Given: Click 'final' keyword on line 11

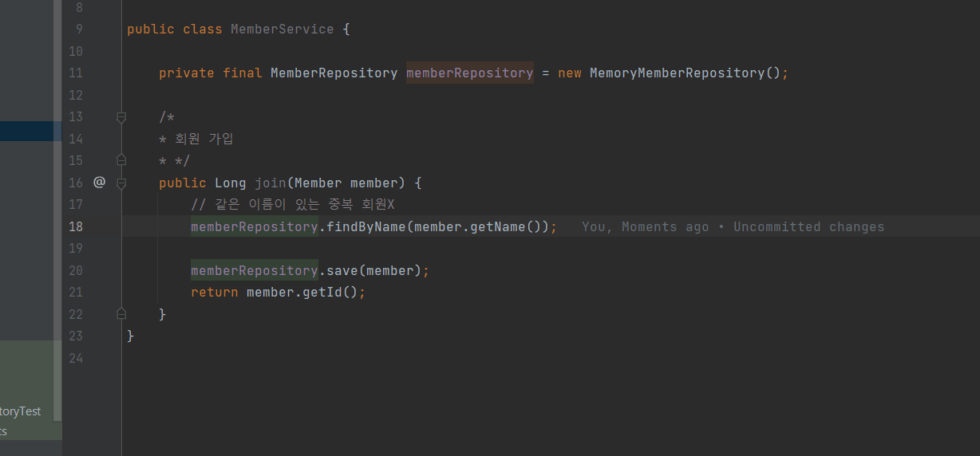Looking at the screenshot, I should click(243, 73).
